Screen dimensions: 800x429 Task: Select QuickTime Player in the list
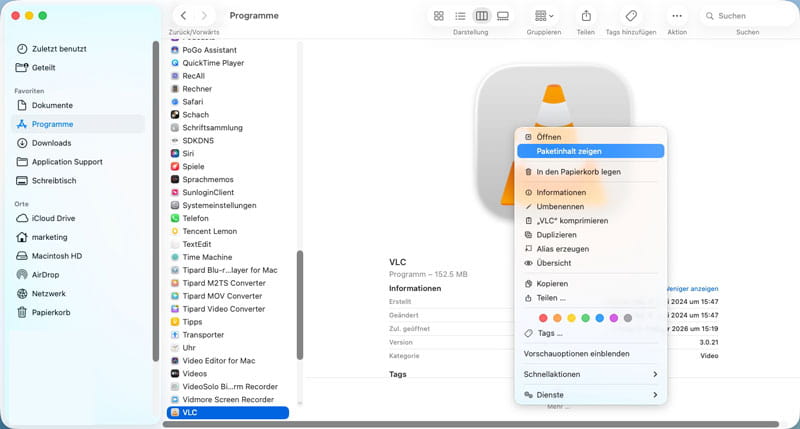pos(213,63)
